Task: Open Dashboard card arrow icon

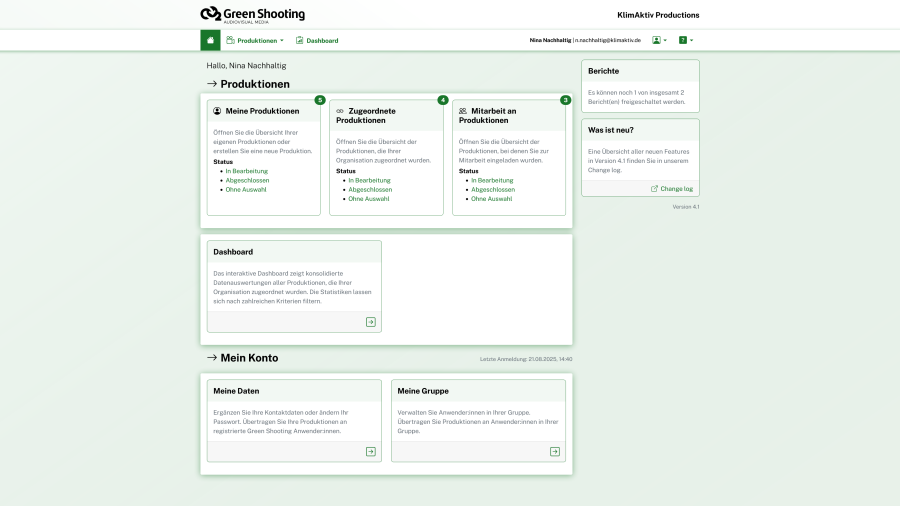Action: tap(370, 322)
